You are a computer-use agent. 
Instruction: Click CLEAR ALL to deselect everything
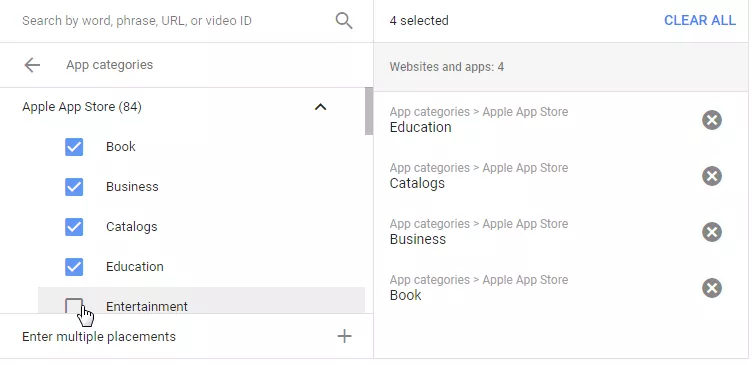(x=700, y=21)
